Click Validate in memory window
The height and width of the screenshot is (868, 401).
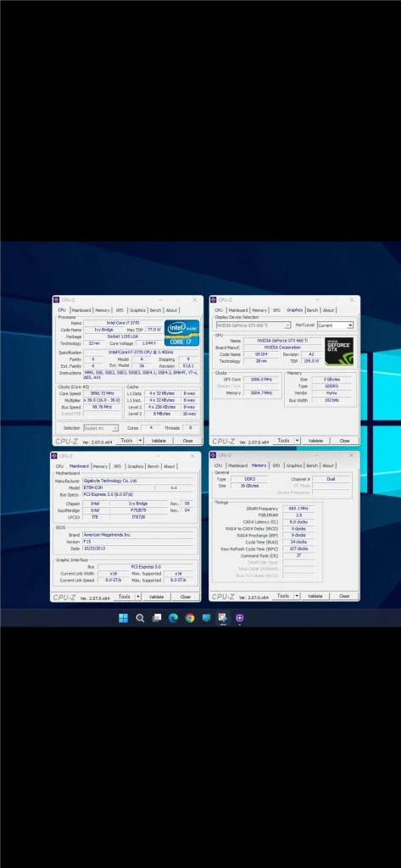pos(315,596)
